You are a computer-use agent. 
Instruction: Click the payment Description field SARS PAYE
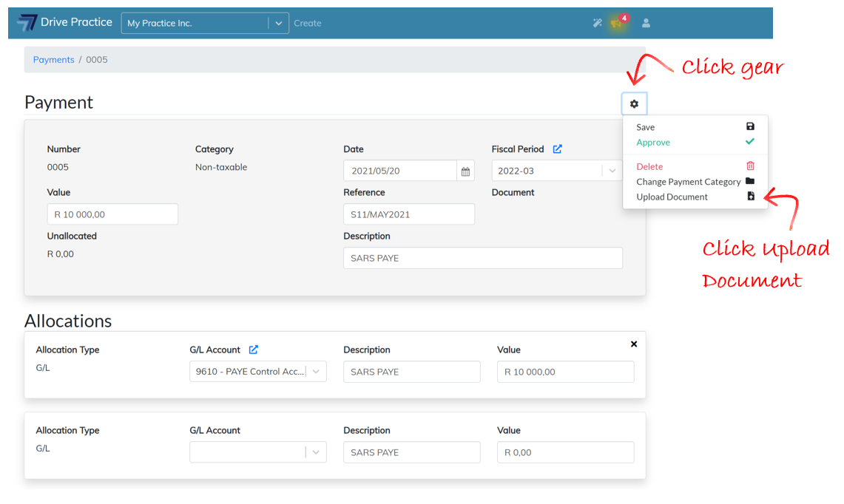[x=483, y=258]
